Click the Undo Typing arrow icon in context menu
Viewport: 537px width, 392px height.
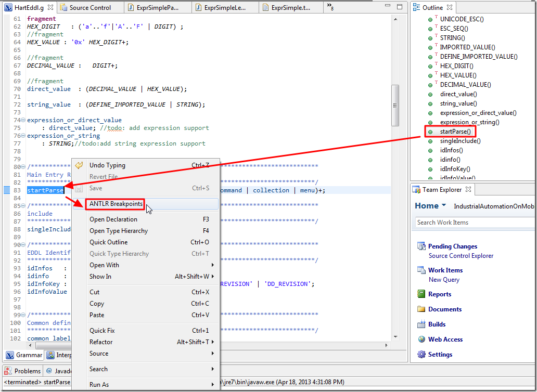tap(79, 165)
